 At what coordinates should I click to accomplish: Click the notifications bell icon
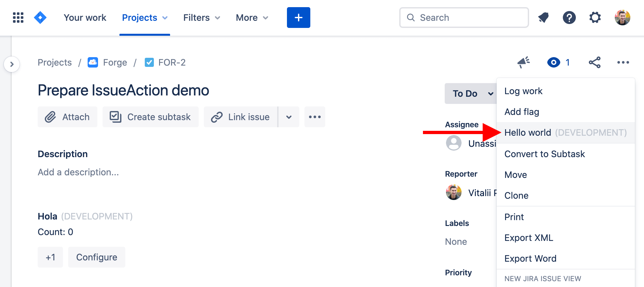tap(543, 18)
